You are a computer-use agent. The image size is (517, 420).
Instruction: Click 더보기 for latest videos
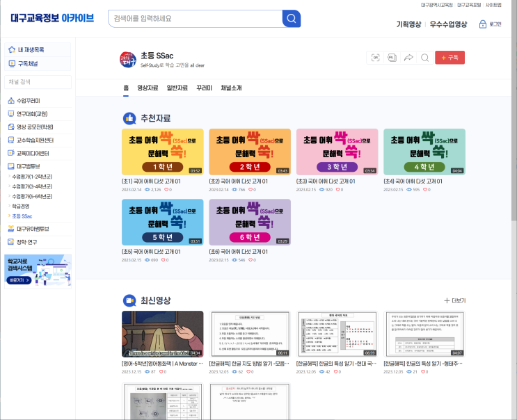pyautogui.click(x=454, y=300)
